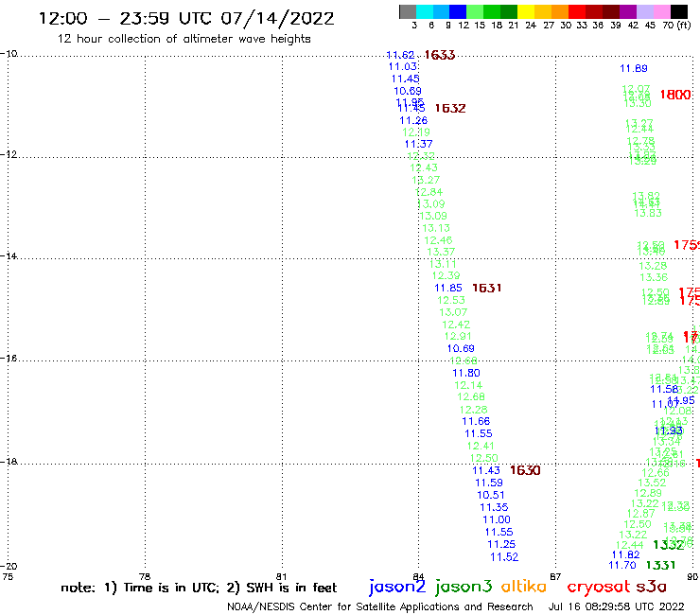Click the 12.87 wave height value

[x=640, y=514]
